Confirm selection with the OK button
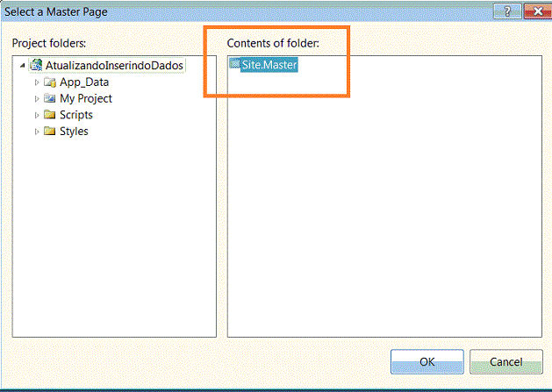The image size is (552, 392). 427,361
